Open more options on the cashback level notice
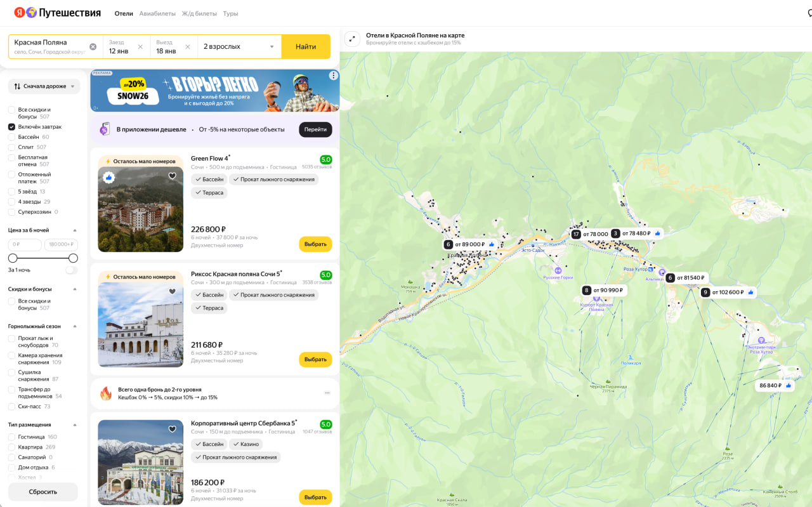 point(327,393)
